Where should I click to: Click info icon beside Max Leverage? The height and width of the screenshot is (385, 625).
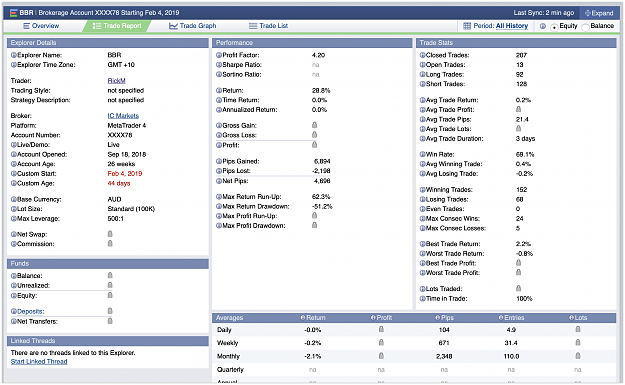[14, 219]
